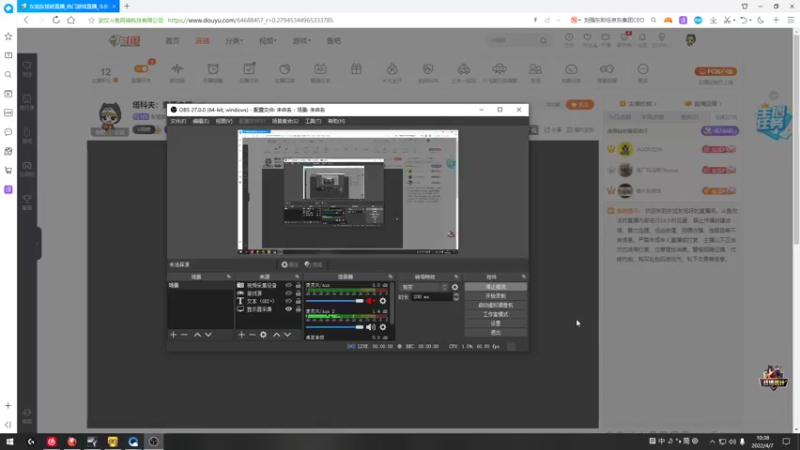800x450 pixels.
Task: Expand the 视频 menu in Douyu navigation
Action: pos(267,41)
